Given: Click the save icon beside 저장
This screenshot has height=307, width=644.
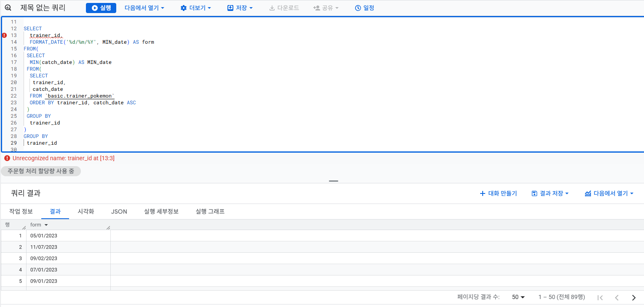Looking at the screenshot, I should [230, 8].
